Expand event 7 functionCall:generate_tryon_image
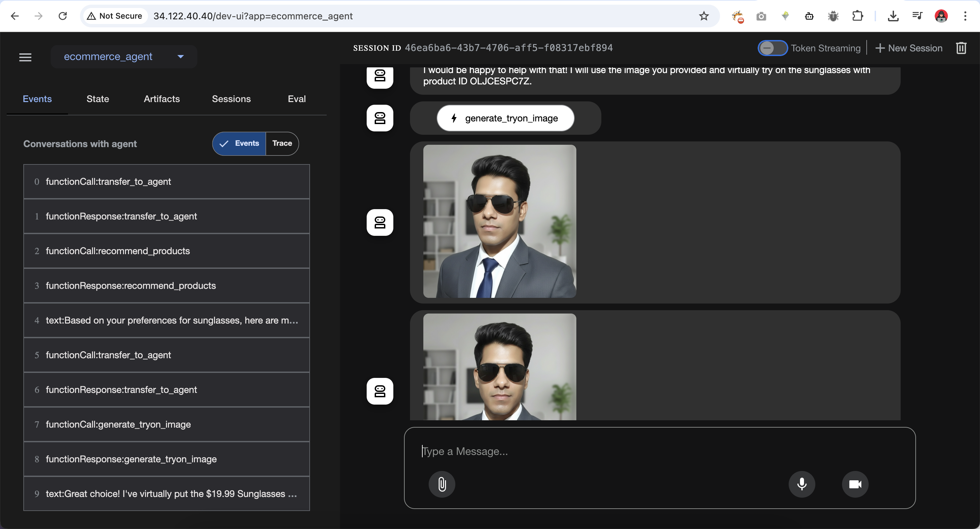Screen dimensions: 980x529 click(x=167, y=424)
